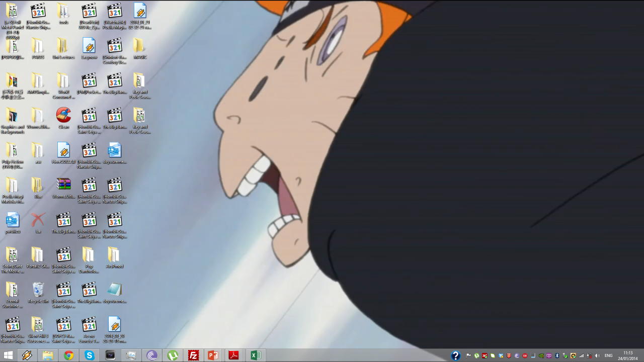Open the Action Center flag icon
Viewport: 644px width, 362px height.
468,355
